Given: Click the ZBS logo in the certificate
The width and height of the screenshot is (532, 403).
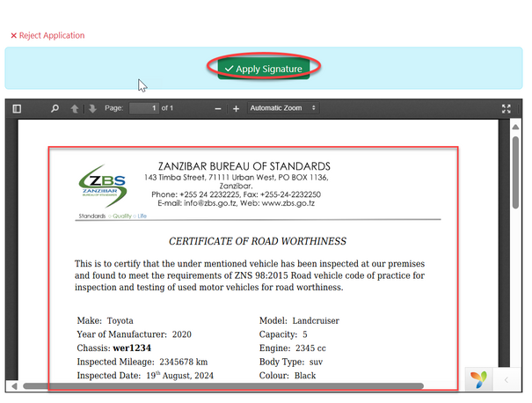Looking at the screenshot, I should (101, 188).
